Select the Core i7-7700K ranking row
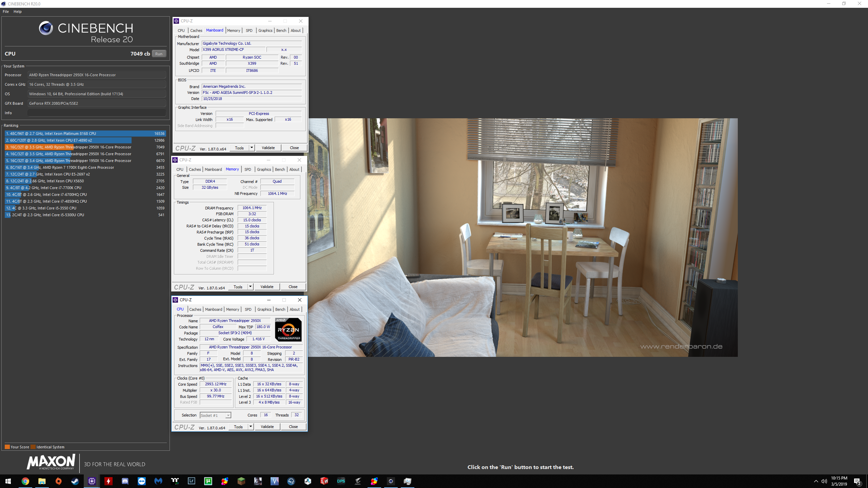This screenshot has height=488, width=868. point(85,188)
